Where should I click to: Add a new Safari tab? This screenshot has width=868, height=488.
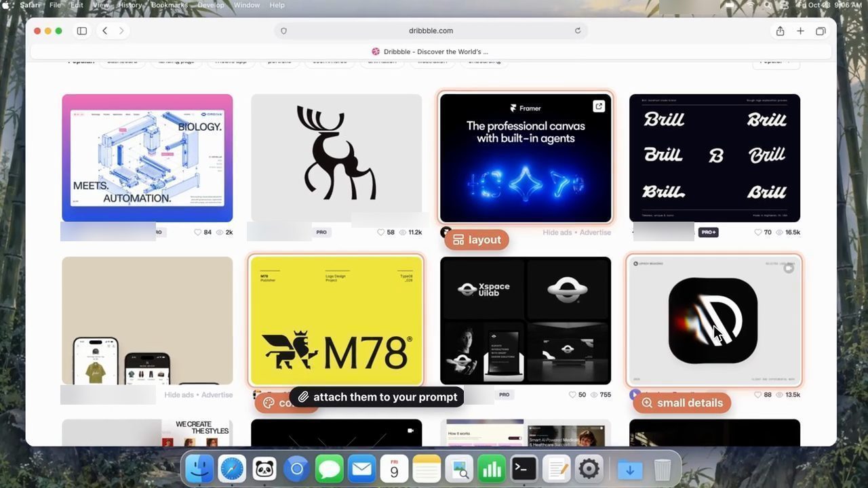pyautogui.click(x=800, y=30)
